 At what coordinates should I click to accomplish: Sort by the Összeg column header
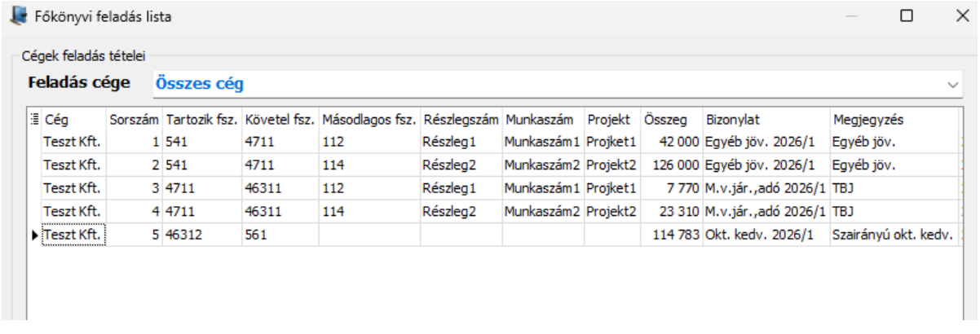pyautogui.click(x=671, y=120)
